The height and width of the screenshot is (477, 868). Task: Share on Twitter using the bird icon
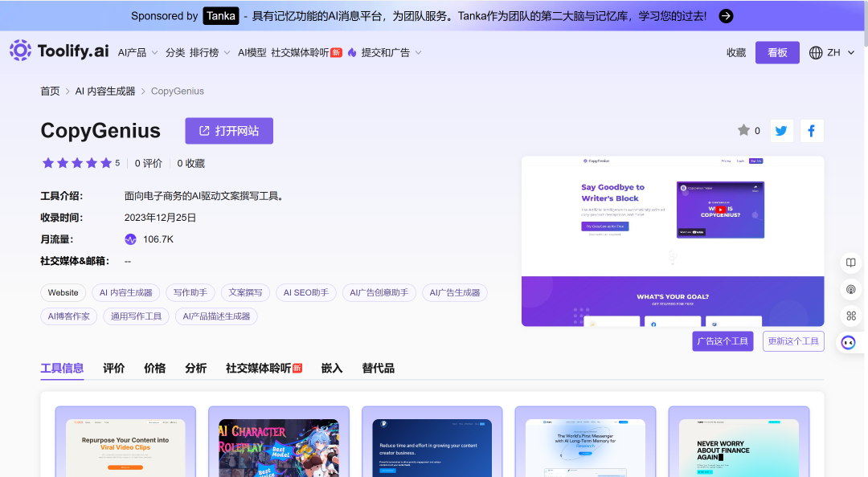coord(782,131)
